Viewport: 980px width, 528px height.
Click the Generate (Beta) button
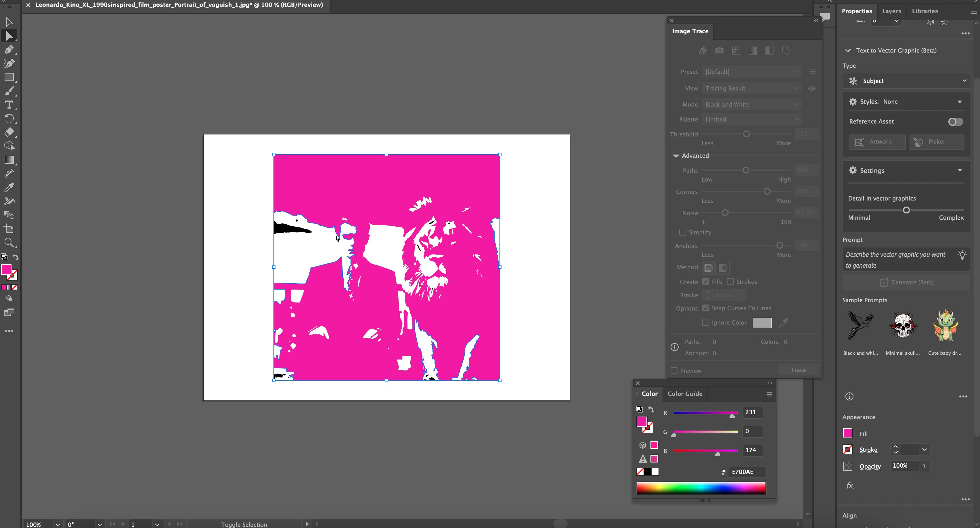(x=906, y=282)
